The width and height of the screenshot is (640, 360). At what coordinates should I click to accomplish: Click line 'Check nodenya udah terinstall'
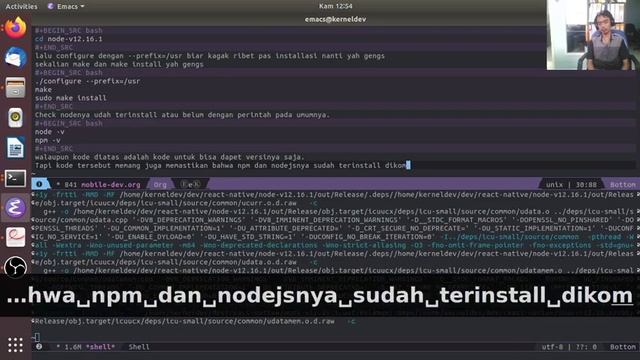182,115
